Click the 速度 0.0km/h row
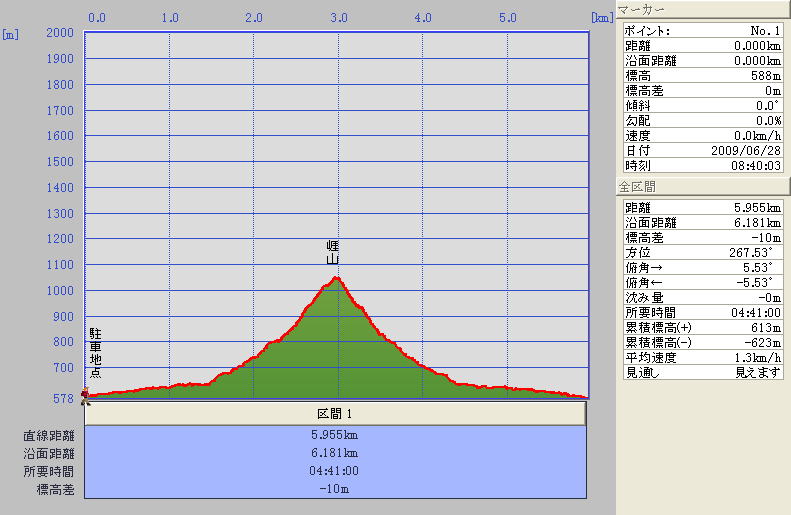This screenshot has width=791, height=515. tap(703, 136)
